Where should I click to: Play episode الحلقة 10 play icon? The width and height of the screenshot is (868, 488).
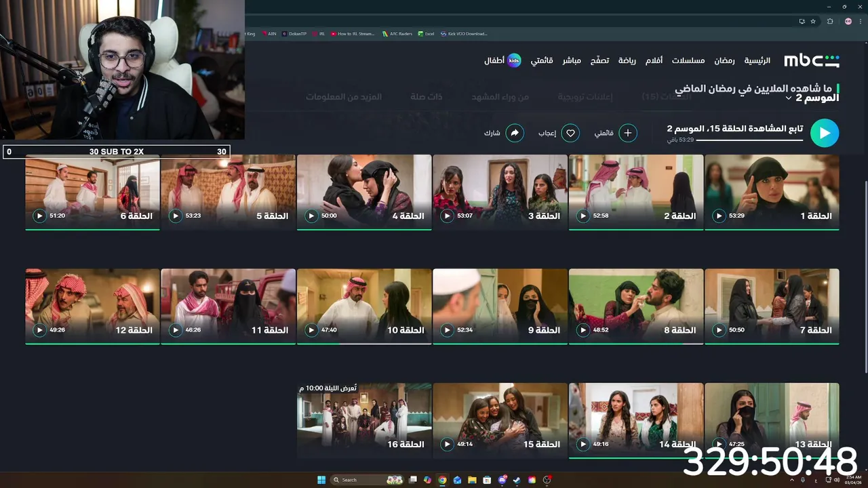(311, 330)
